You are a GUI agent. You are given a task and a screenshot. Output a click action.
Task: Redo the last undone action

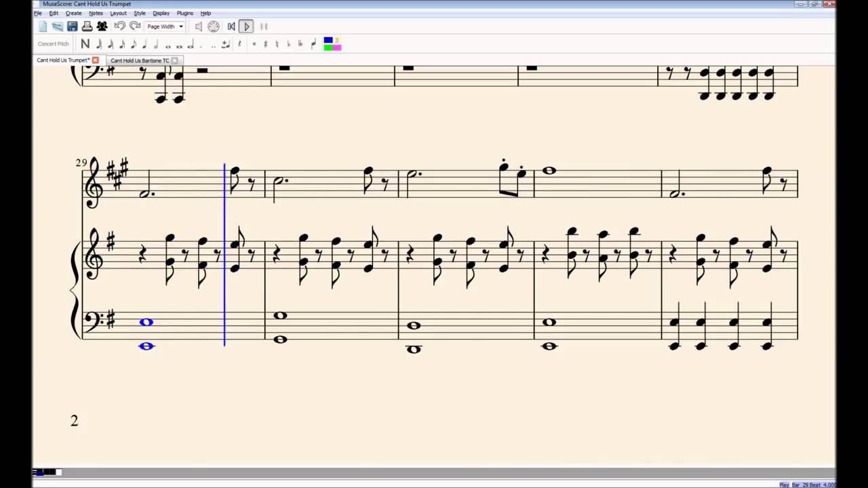(135, 26)
